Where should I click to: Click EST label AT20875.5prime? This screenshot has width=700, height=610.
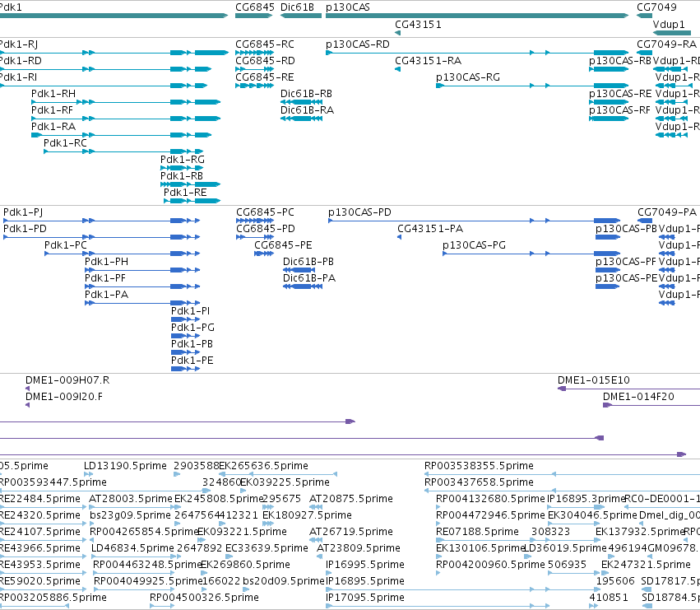pyautogui.click(x=351, y=499)
